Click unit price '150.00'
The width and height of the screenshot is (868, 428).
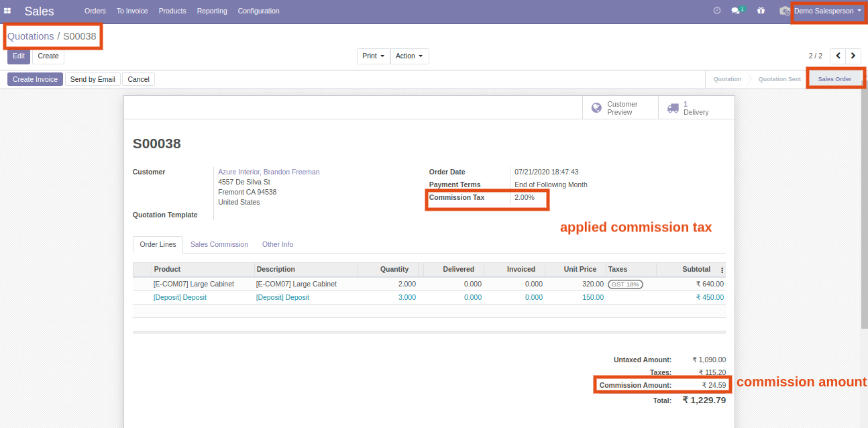[x=593, y=298]
